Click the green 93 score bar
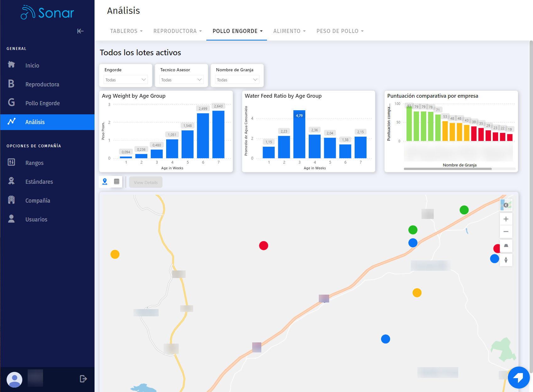The height and width of the screenshot is (392, 533). (x=409, y=124)
